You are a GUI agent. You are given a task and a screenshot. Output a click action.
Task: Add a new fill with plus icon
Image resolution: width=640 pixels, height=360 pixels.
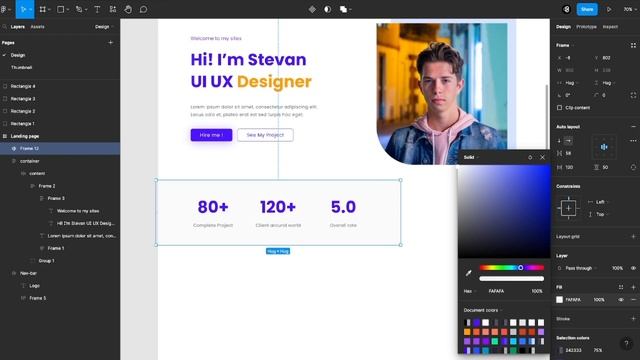[x=633, y=287]
